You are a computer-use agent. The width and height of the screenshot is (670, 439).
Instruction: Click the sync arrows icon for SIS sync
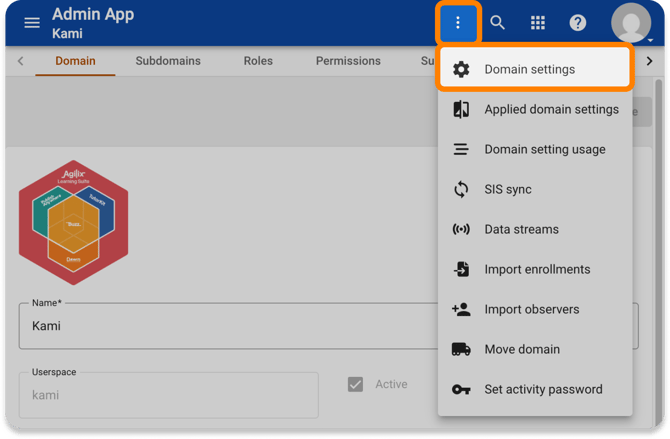pos(461,189)
